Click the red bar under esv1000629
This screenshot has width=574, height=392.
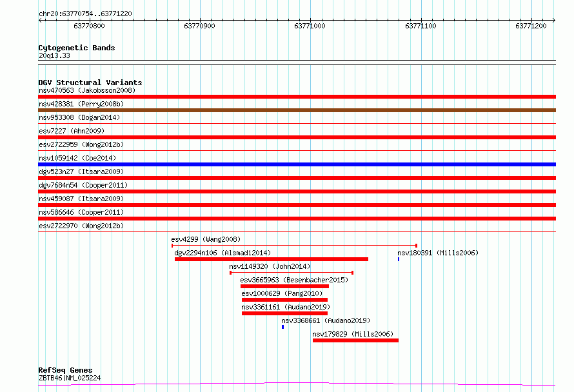tap(284, 300)
